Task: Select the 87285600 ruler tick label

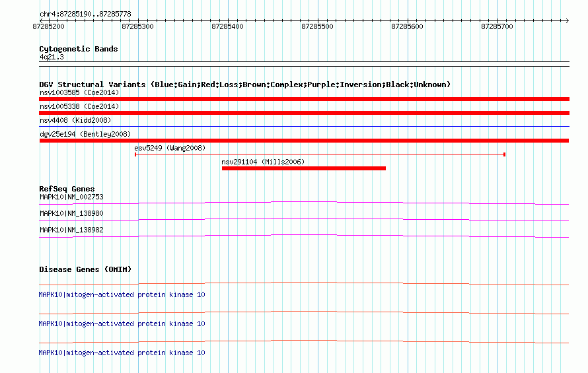Action: tap(407, 26)
